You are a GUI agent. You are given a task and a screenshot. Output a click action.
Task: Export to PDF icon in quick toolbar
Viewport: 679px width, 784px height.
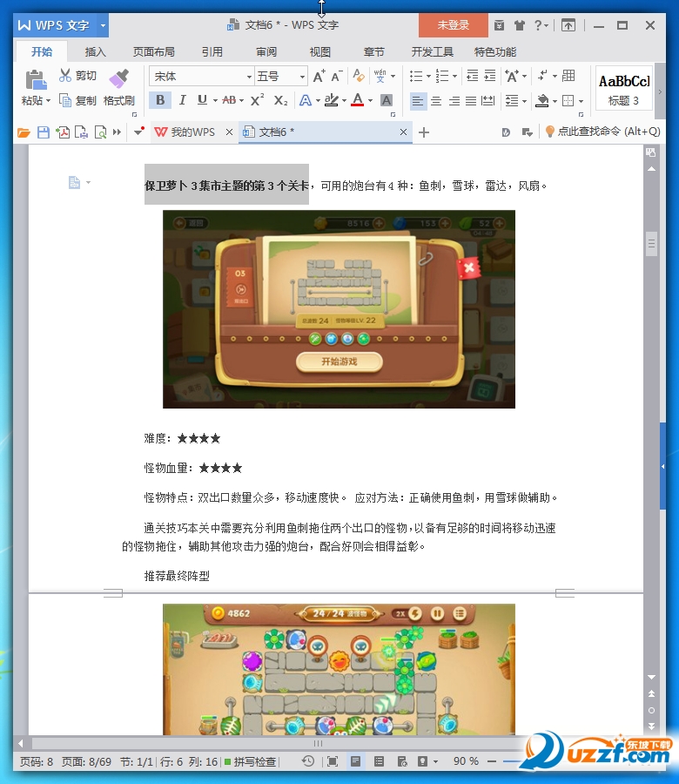(63, 132)
